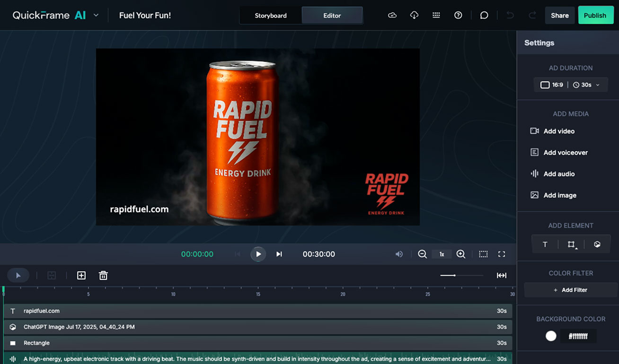The image size is (619, 364).
Task: Toggle fullscreen preview mode
Action: 502,254
